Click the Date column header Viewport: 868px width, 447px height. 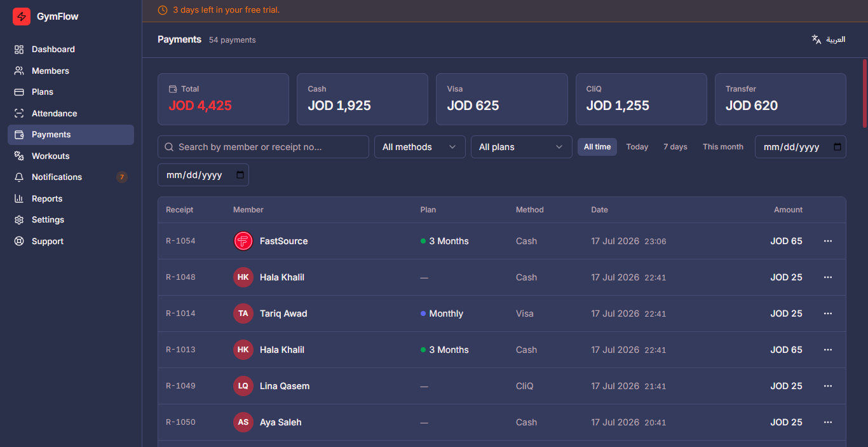point(599,210)
